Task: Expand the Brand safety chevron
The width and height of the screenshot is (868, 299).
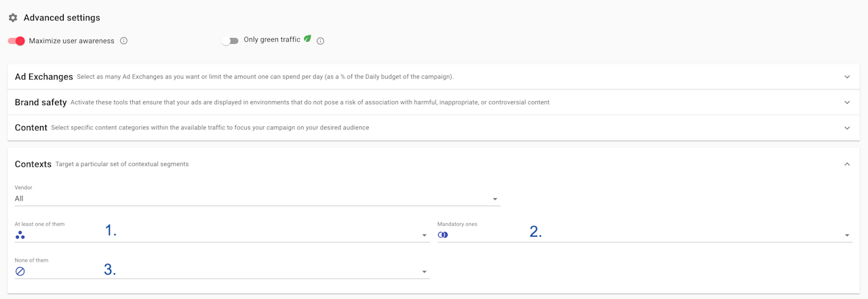Action: pos(847,102)
